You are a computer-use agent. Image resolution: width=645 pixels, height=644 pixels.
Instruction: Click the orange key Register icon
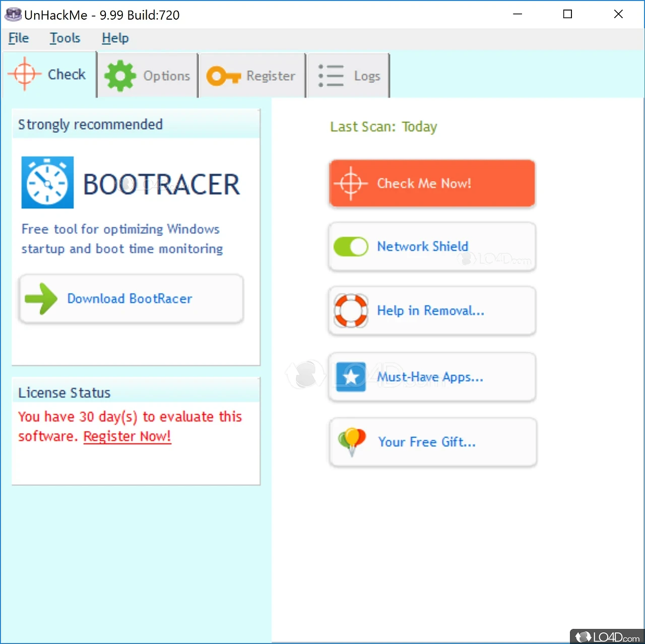pyautogui.click(x=223, y=77)
